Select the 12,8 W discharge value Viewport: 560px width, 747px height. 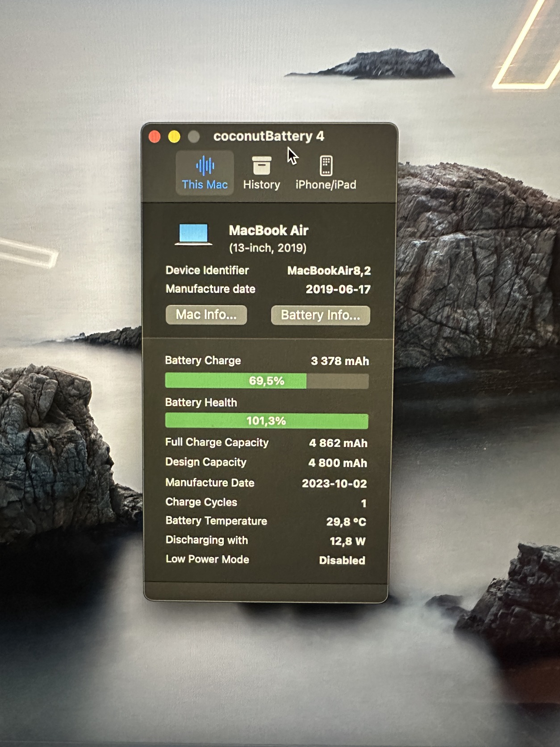click(347, 541)
